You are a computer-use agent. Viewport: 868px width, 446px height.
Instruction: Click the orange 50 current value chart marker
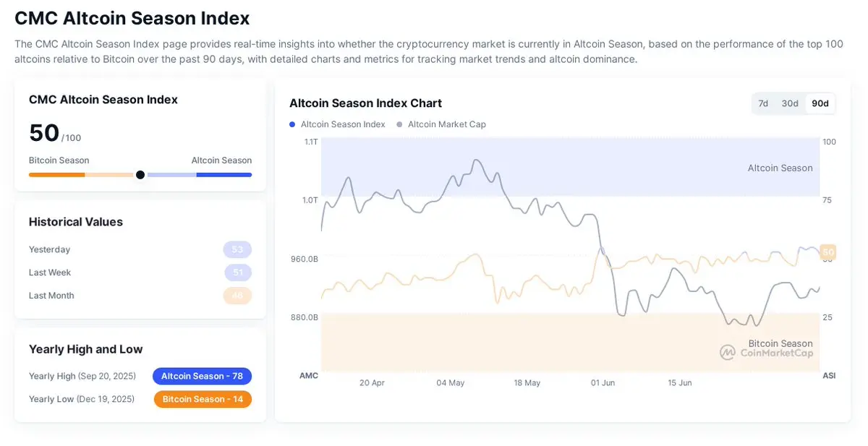(x=828, y=252)
